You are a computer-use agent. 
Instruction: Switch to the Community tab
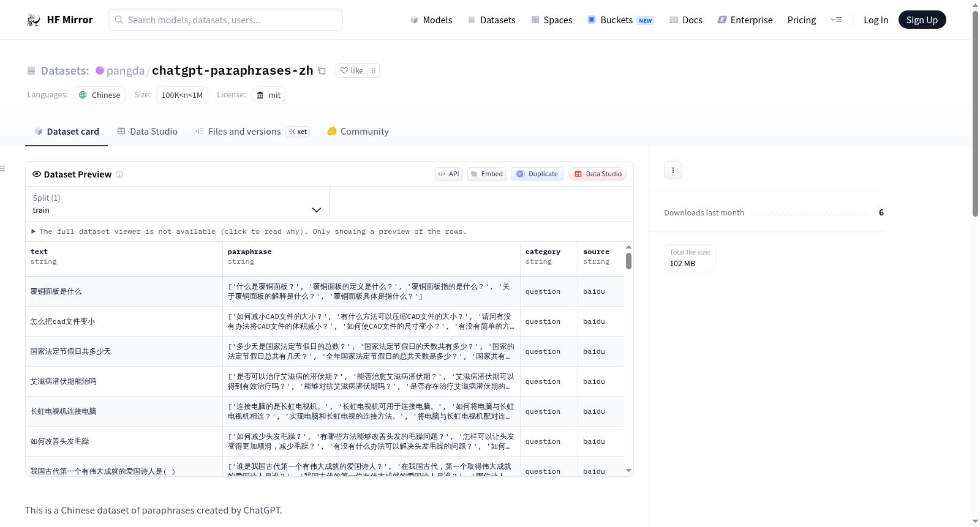pyautogui.click(x=358, y=132)
